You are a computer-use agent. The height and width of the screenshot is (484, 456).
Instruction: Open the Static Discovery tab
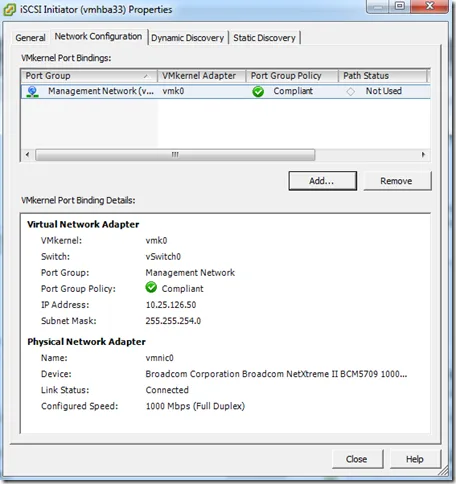point(264,38)
